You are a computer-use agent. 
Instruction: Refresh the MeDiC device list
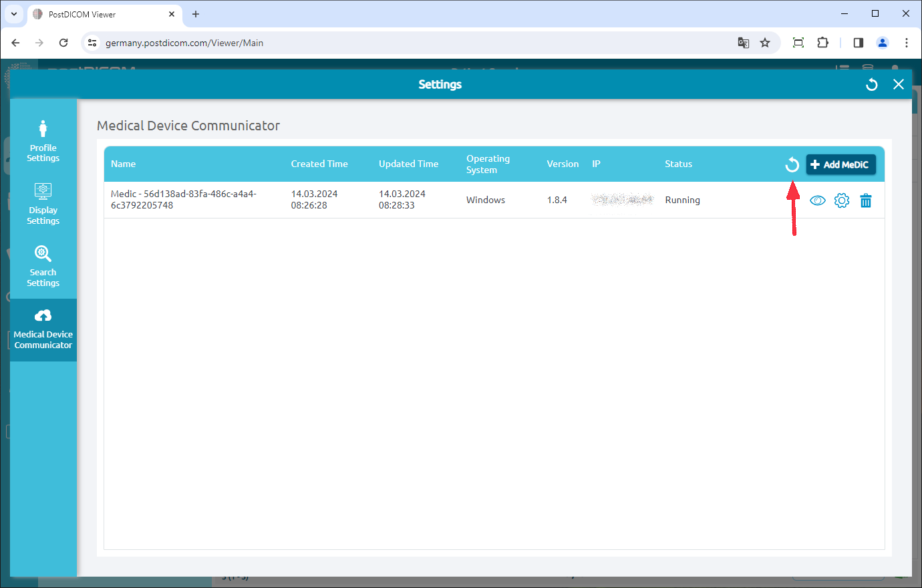pyautogui.click(x=792, y=164)
